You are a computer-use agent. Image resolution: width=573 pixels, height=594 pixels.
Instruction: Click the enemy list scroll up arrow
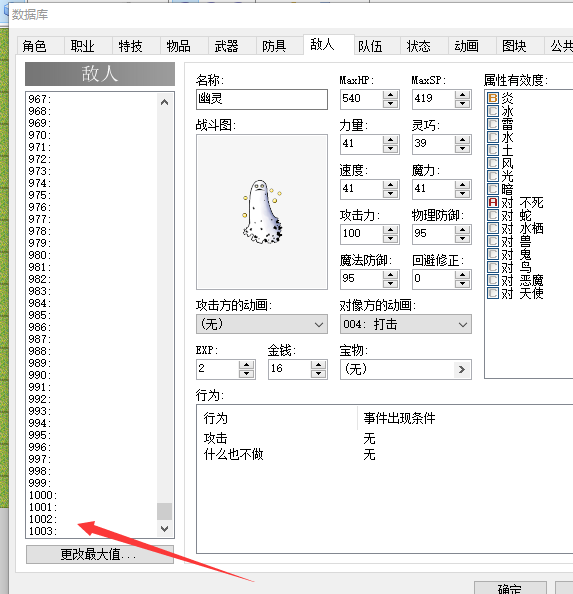pos(164,102)
